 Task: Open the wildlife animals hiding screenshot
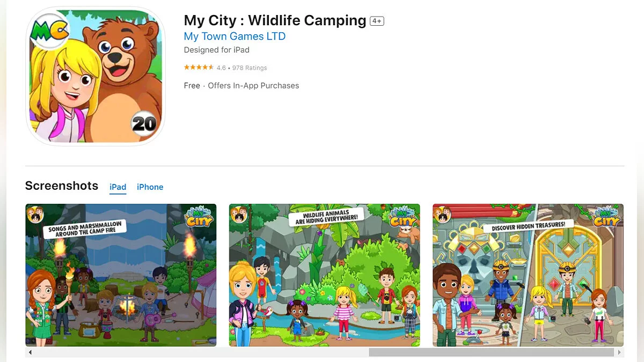[x=325, y=275]
